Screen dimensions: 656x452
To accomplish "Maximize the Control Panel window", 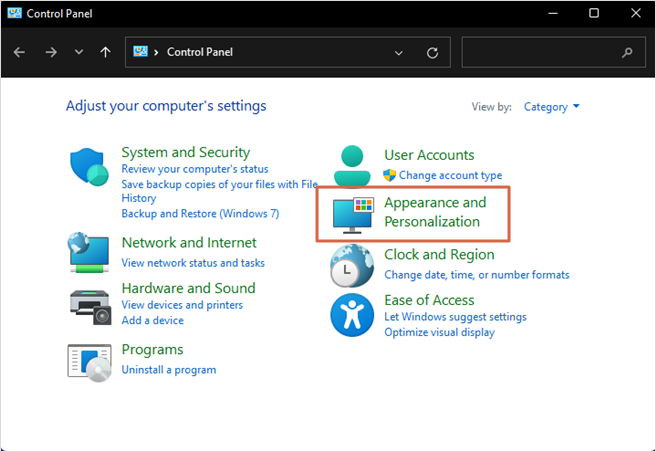I will tap(594, 13).
